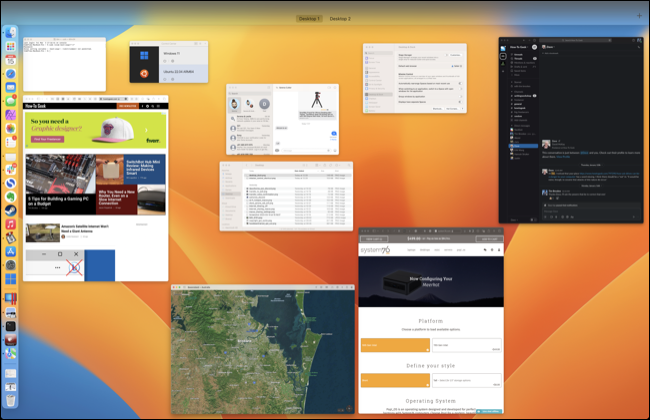The height and width of the screenshot is (420, 650).
Task: Click the gaming PC article thumbnail image
Action: pos(61,174)
